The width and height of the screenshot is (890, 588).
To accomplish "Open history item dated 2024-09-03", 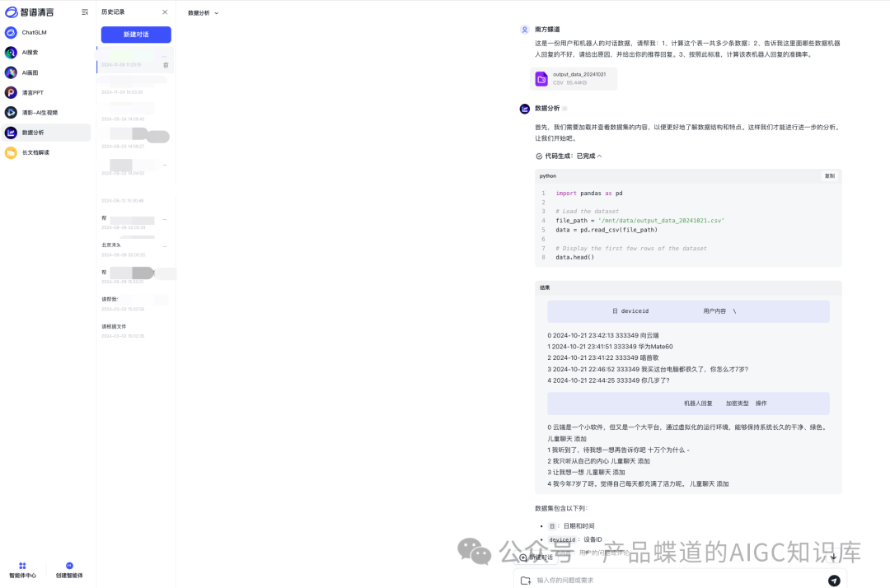I will click(x=135, y=140).
